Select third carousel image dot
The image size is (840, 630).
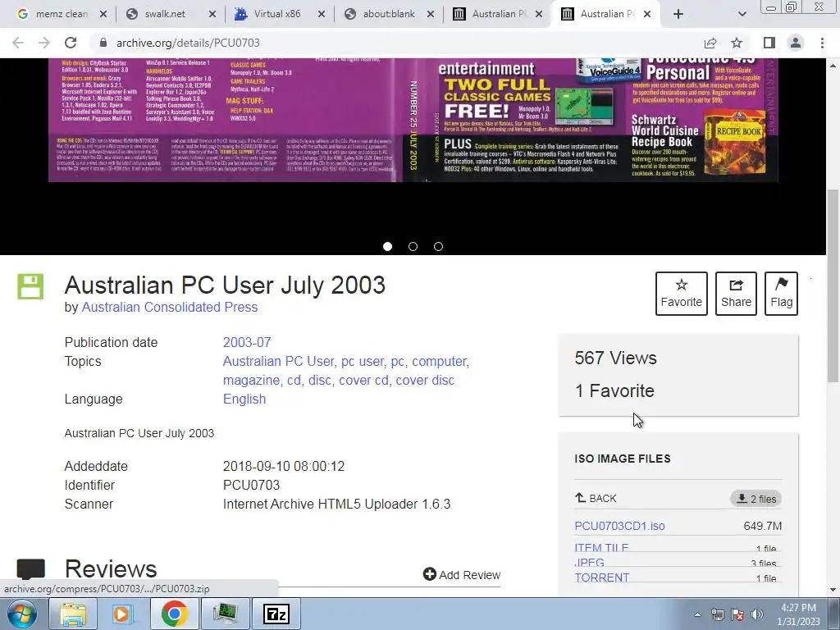coord(438,246)
